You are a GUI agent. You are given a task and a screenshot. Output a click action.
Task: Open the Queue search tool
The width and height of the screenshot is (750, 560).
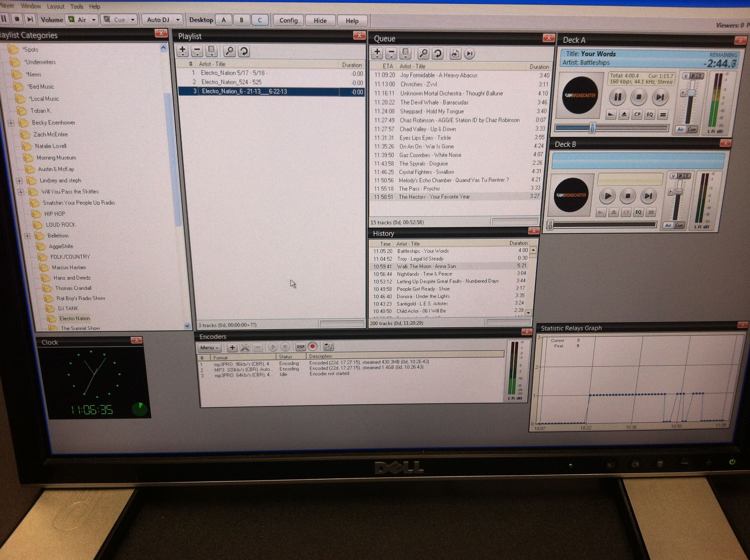click(423, 53)
